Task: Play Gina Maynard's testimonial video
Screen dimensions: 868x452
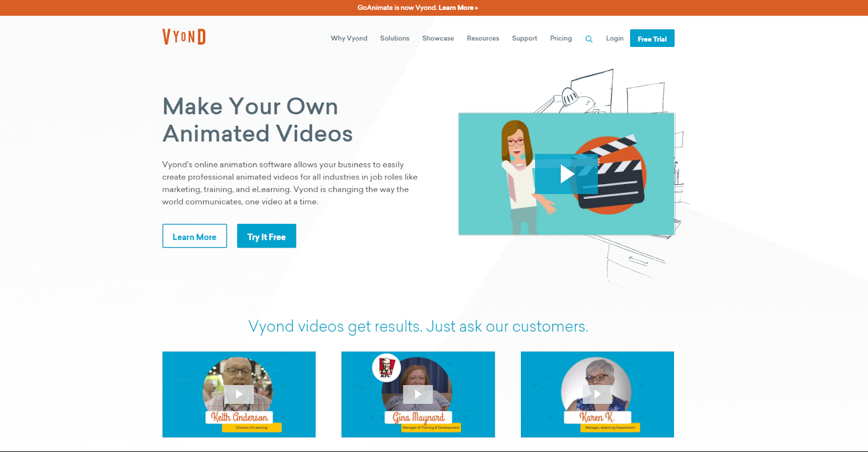Action: (418, 394)
